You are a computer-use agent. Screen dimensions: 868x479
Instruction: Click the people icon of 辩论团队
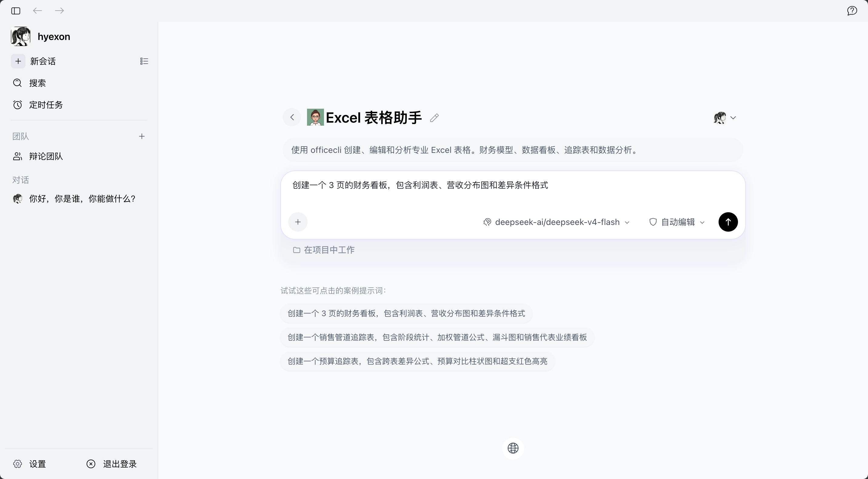click(18, 156)
